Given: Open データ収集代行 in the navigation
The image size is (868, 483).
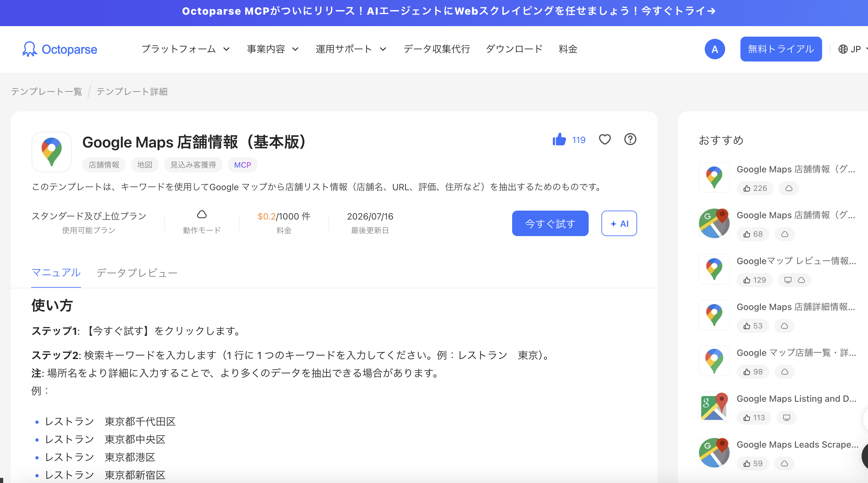Looking at the screenshot, I should [437, 49].
